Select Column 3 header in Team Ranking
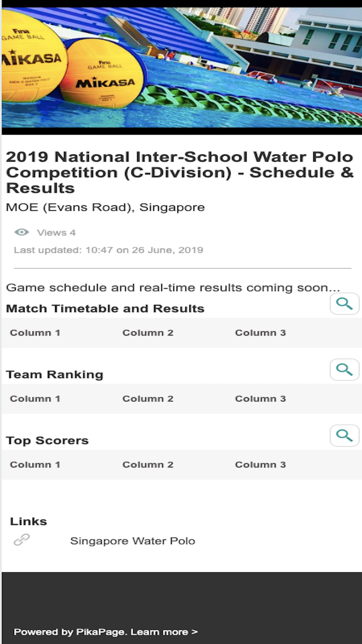Screen dimensions: 362x644 point(260,398)
